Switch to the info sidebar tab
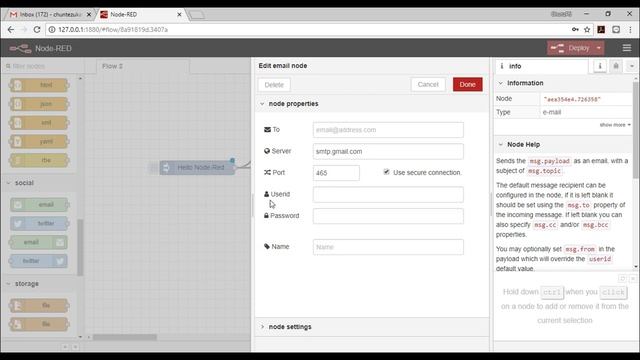Image resolution: width=640 pixels, height=360 pixels. click(x=541, y=66)
